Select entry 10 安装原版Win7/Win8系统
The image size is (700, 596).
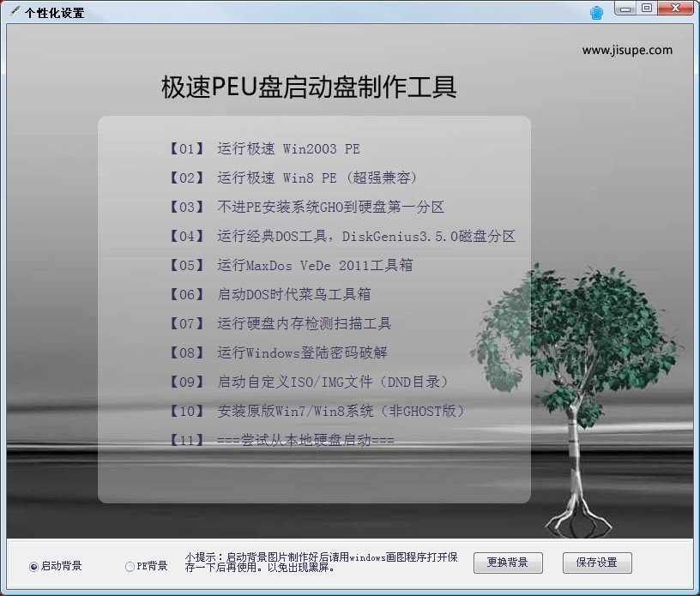tap(317, 411)
